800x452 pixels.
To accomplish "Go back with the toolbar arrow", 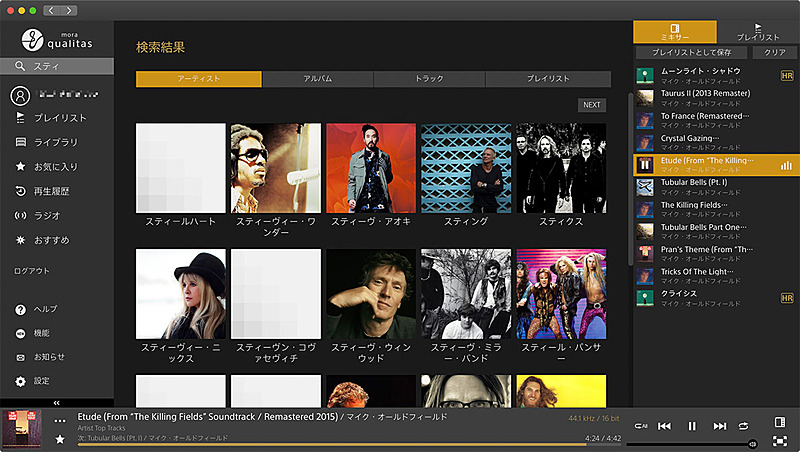I will click(x=51, y=10).
